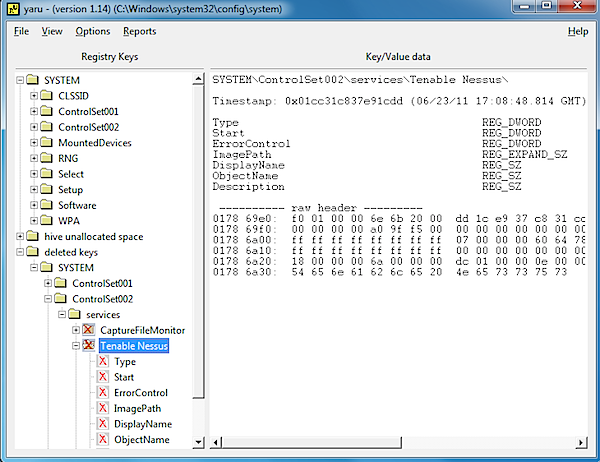Expand the CaptureFileMonitor deleted key
Screen dimensions: 600x462
pos(76,330)
